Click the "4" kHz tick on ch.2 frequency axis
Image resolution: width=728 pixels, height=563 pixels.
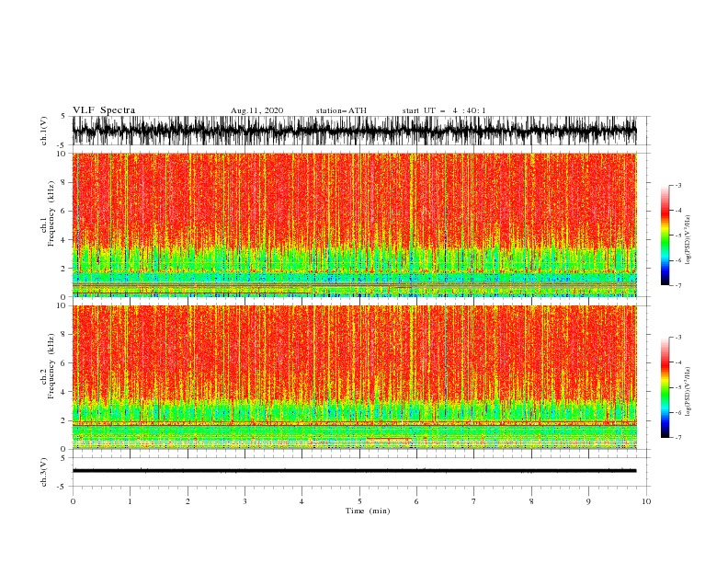[x=63, y=392]
